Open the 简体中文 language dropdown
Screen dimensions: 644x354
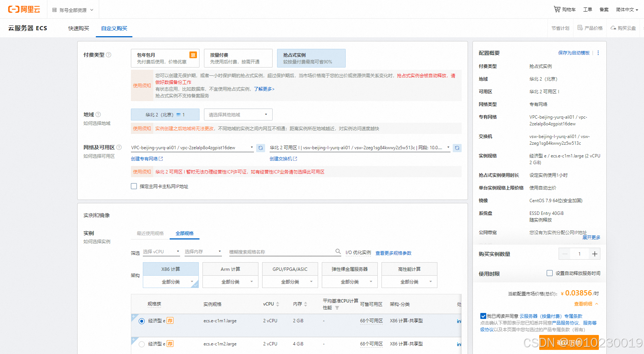(x=627, y=10)
